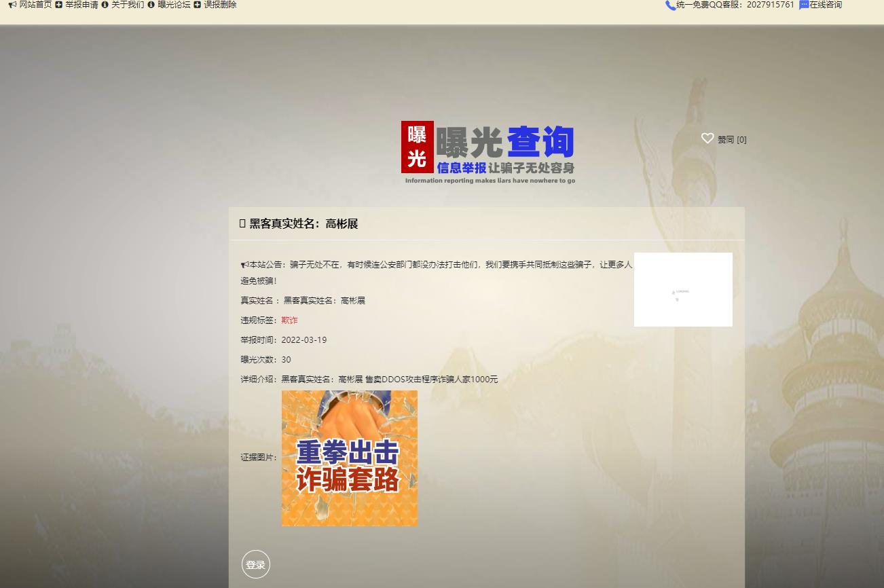Like the post with the heart icon
The width and height of the screenshot is (884, 588).
707,139
